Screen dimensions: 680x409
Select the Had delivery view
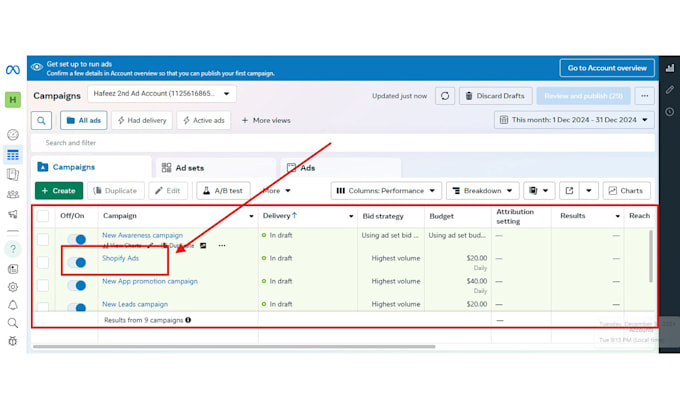point(142,121)
